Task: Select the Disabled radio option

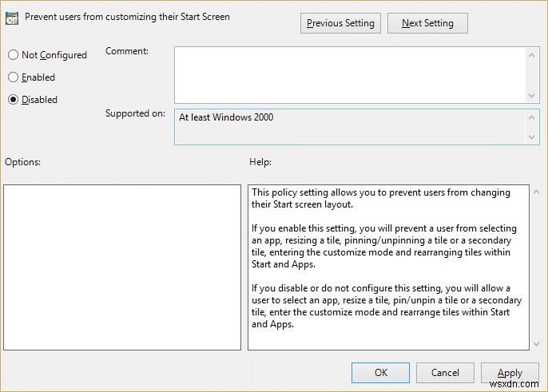Action: pos(13,100)
